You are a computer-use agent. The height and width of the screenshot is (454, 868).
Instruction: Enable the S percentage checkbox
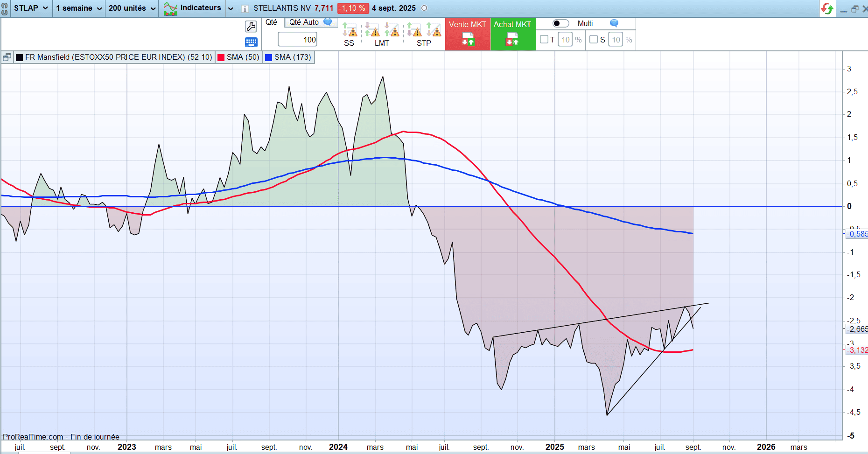(x=594, y=40)
